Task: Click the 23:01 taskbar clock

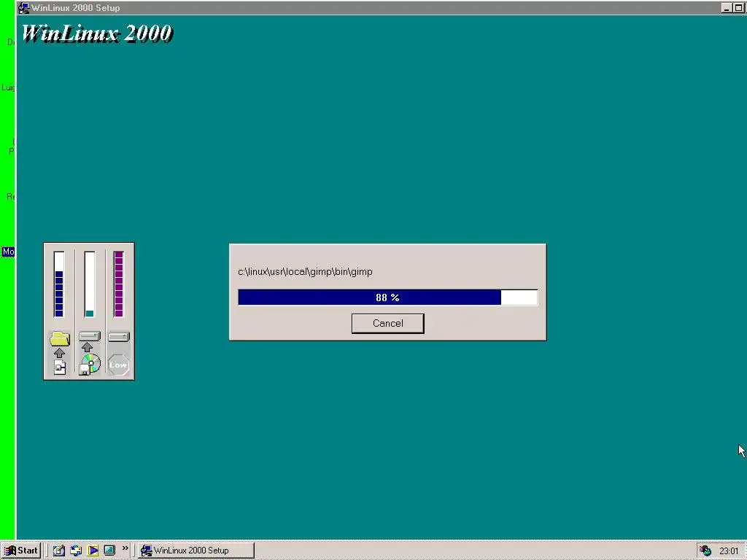Action: point(729,551)
